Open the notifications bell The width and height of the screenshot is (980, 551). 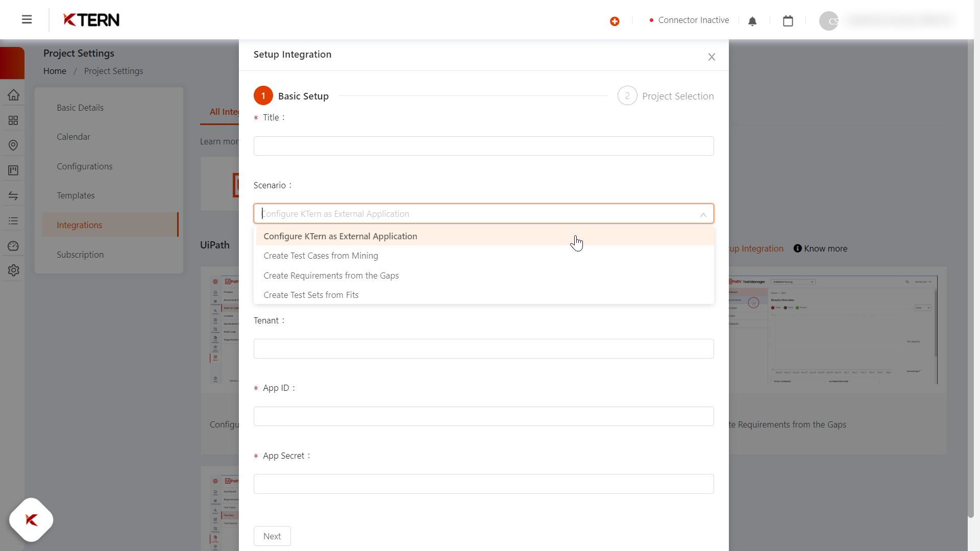click(752, 21)
